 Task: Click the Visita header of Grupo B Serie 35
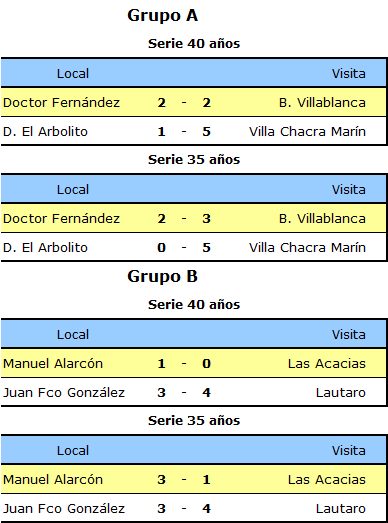coord(349,450)
